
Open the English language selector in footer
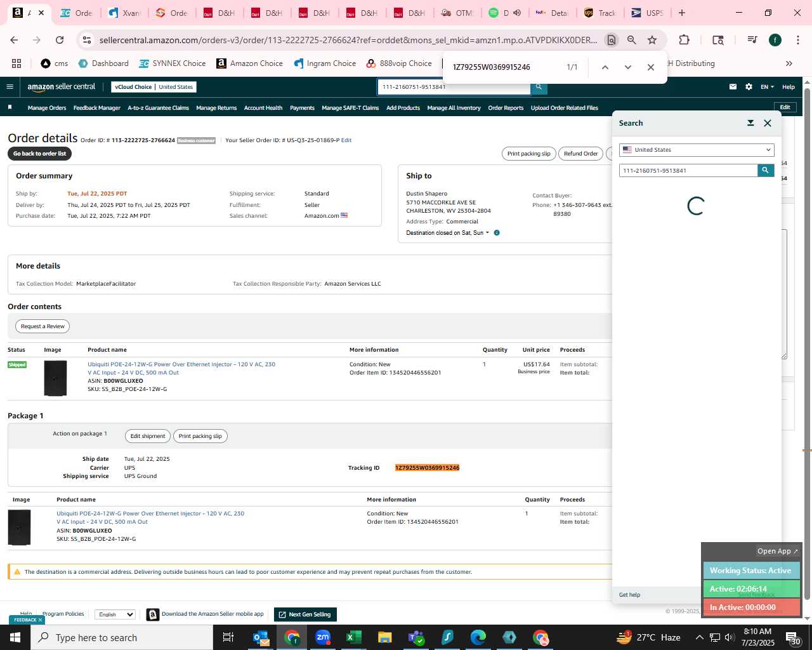[x=115, y=614]
